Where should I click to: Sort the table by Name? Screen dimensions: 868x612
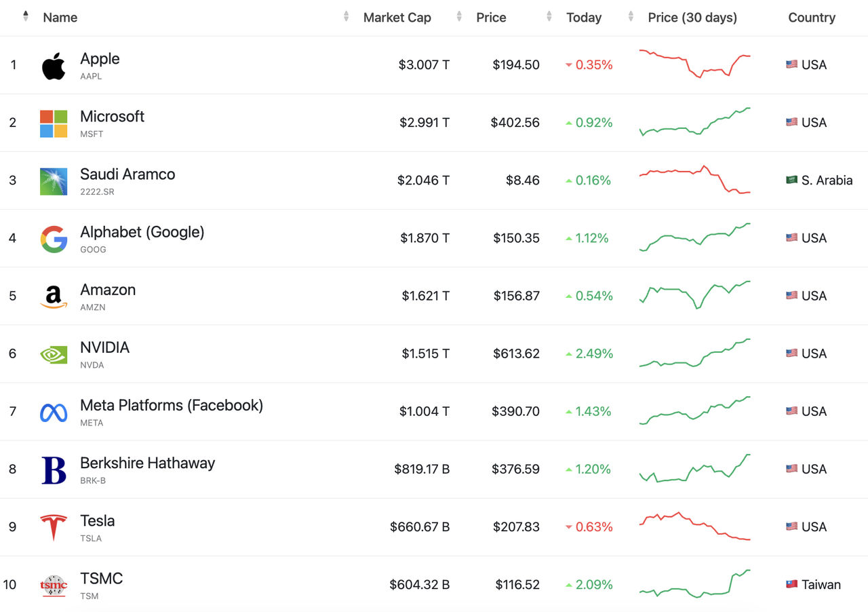click(x=60, y=18)
